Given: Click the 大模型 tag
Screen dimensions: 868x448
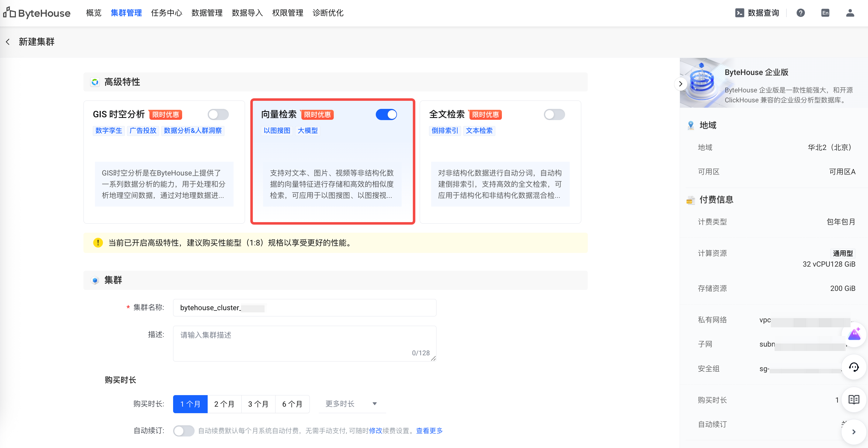Looking at the screenshot, I should 308,131.
